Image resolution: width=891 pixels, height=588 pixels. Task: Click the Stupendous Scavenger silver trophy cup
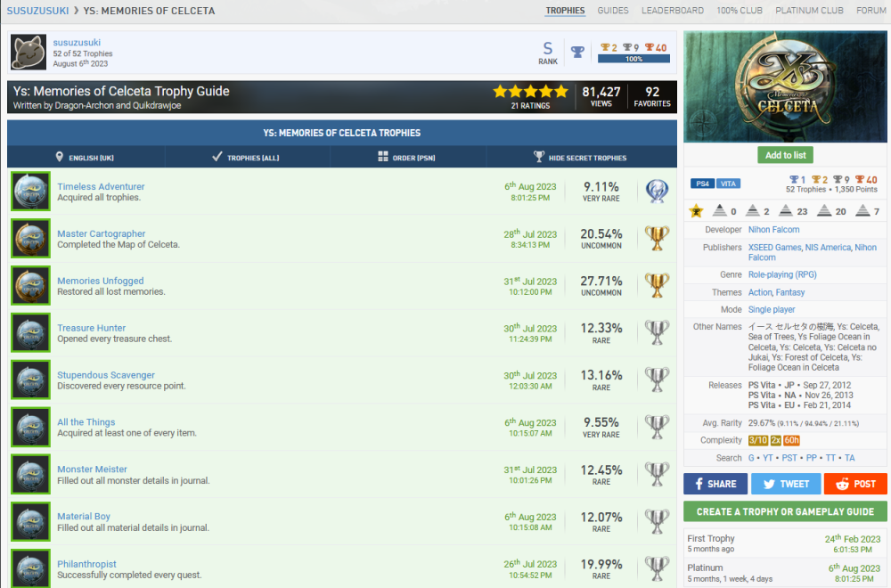657,380
